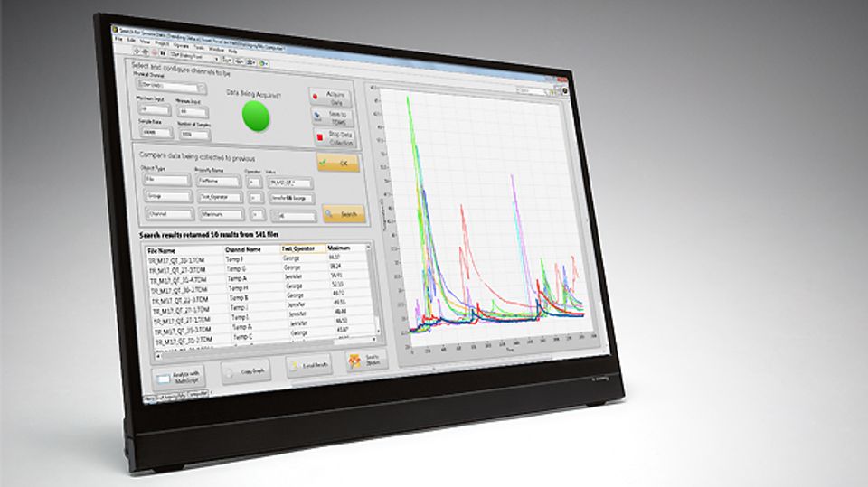
Task: Click the Number of Samples field
Action: point(195,135)
